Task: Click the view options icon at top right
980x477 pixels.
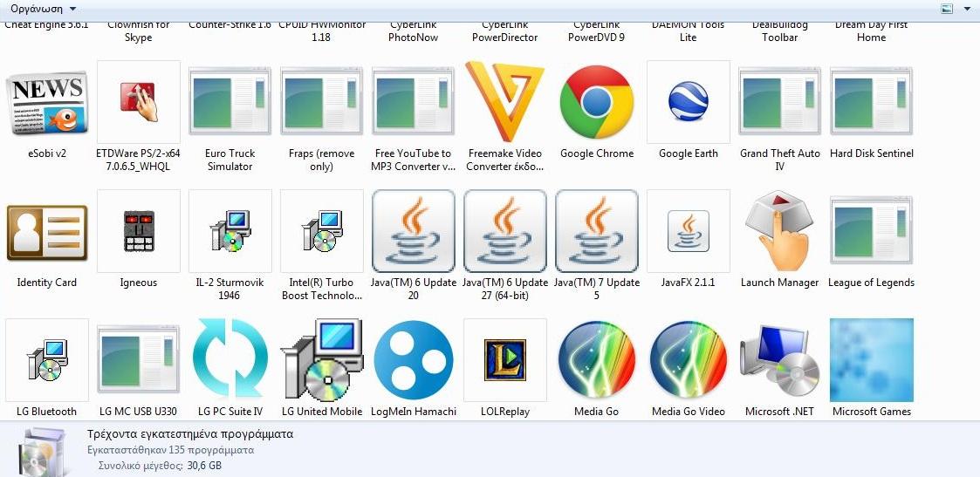Action: 947,9
